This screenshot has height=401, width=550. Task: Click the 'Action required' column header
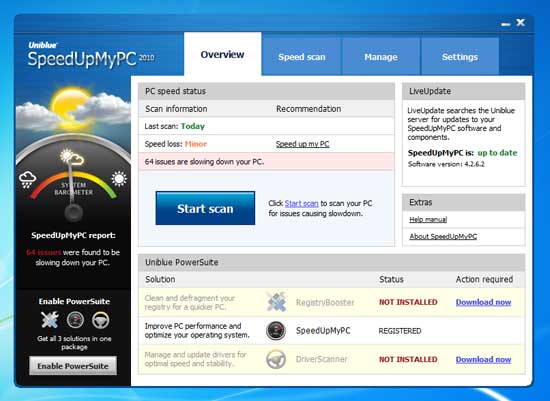484,280
